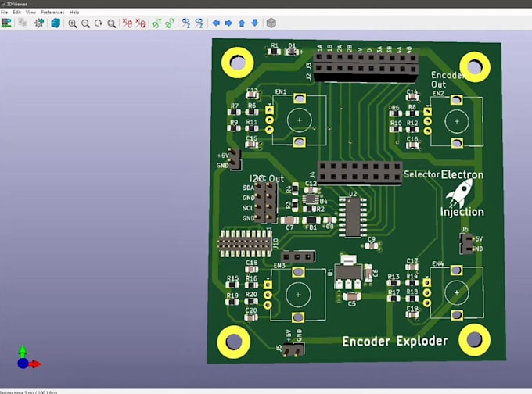This screenshot has height=394, width=532.
Task: Move board down with blue down arrow
Action: click(255, 23)
